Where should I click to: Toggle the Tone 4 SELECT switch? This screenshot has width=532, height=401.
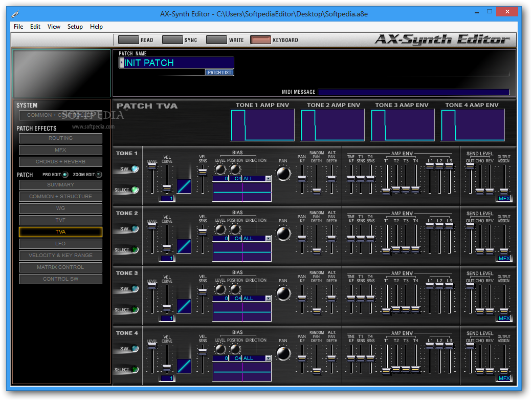135,369
